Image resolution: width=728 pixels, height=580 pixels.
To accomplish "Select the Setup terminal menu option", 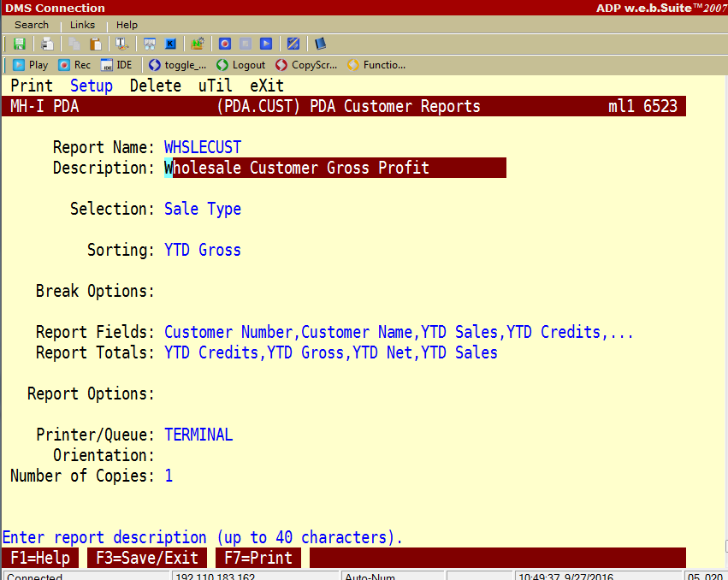I will (x=92, y=86).
